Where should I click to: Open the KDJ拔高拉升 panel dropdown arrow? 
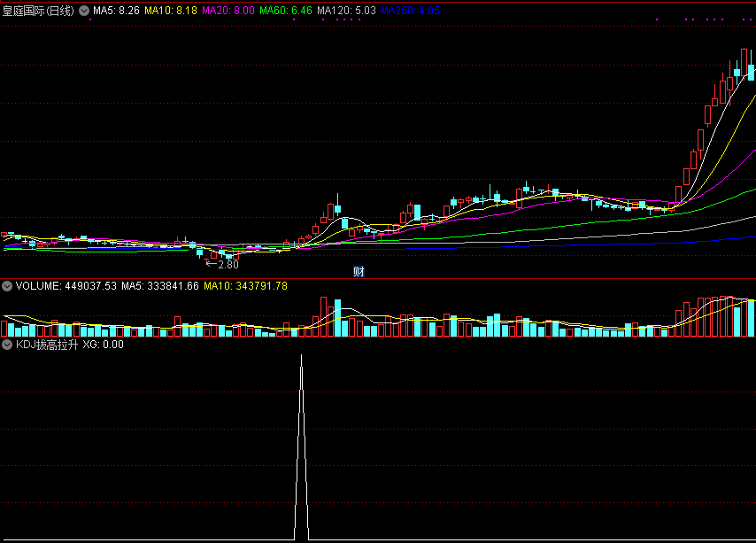[7, 345]
